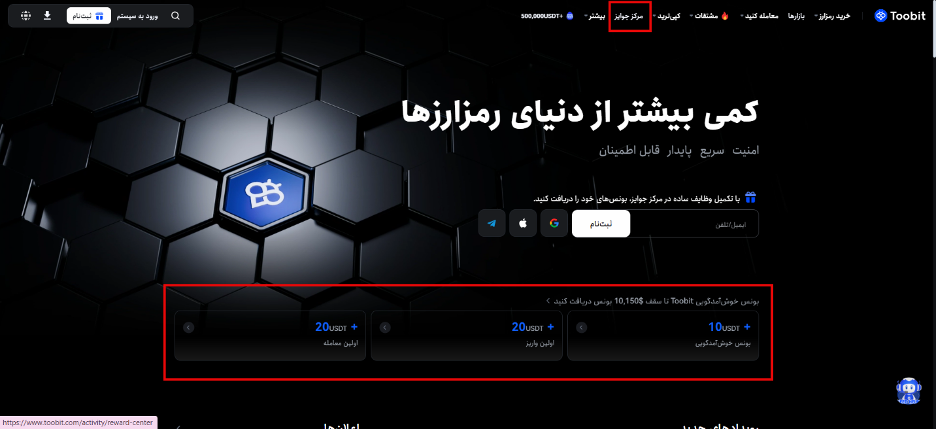Screen dimensions: 936x430
Task: Open the بازارها markets page
Action: point(796,16)
